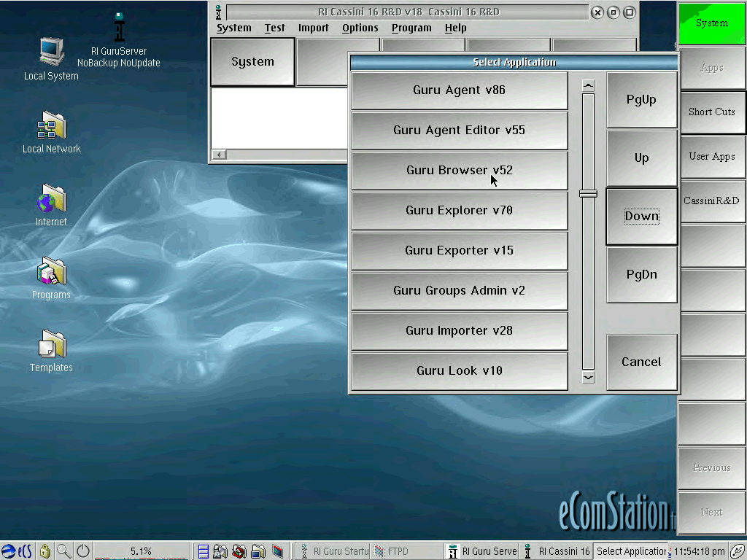Open the Import menu
This screenshot has width=747, height=560.
pyautogui.click(x=314, y=28)
